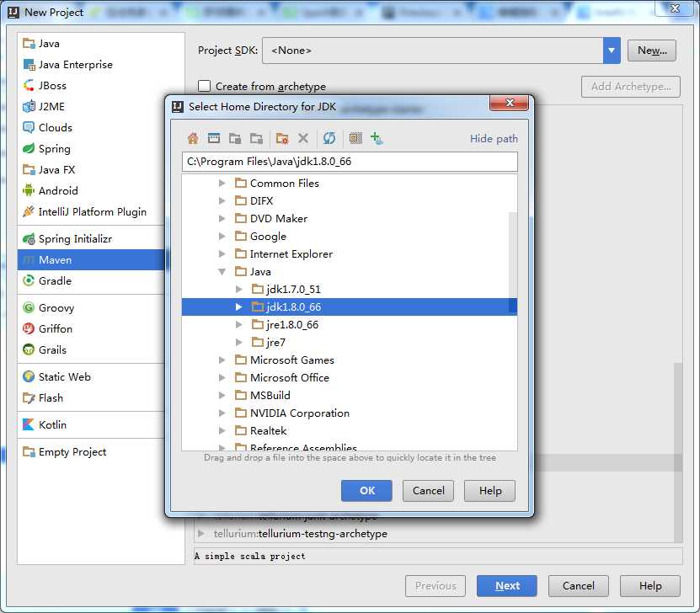The width and height of the screenshot is (700, 613).
Task: Expand the DIFX folder node
Action: [x=222, y=200]
